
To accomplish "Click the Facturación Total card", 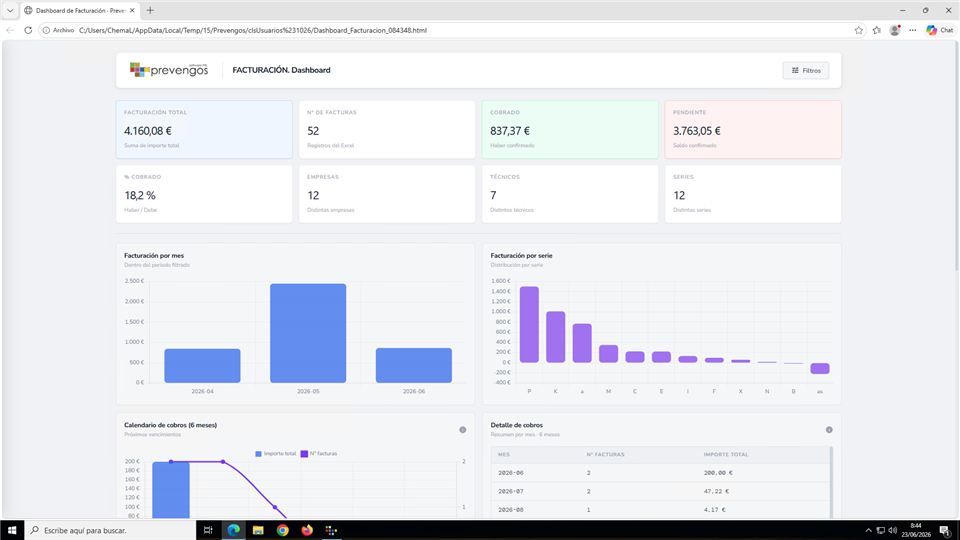I will [204, 129].
